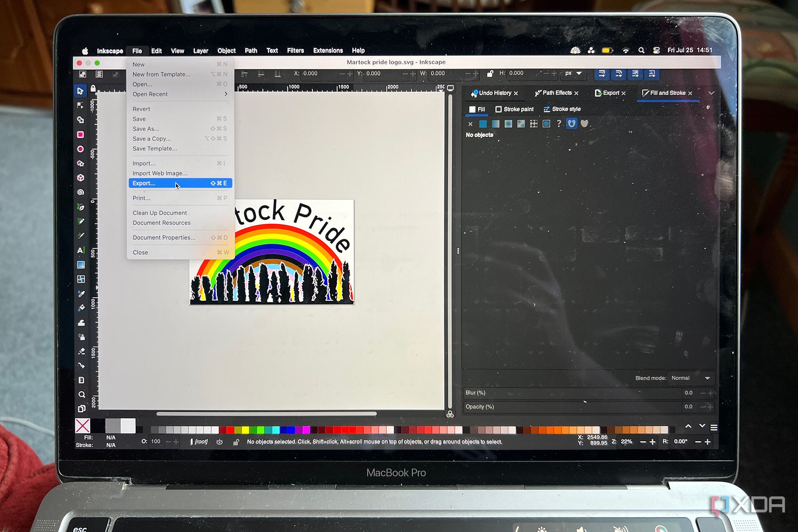Viewport: 798px width, 532px height.
Task: Increase the Opacity (%) value with its plus button
Action: click(710, 407)
